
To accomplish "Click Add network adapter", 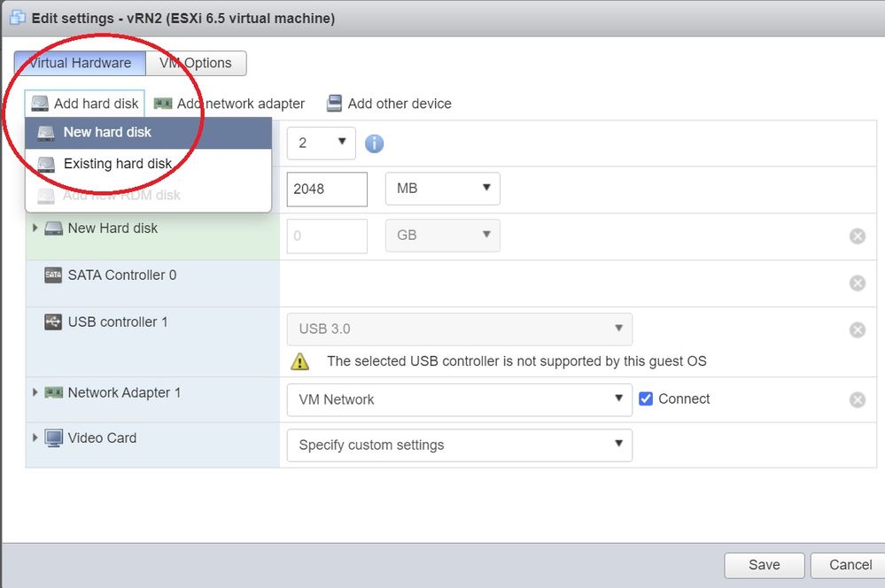I will click(x=229, y=104).
